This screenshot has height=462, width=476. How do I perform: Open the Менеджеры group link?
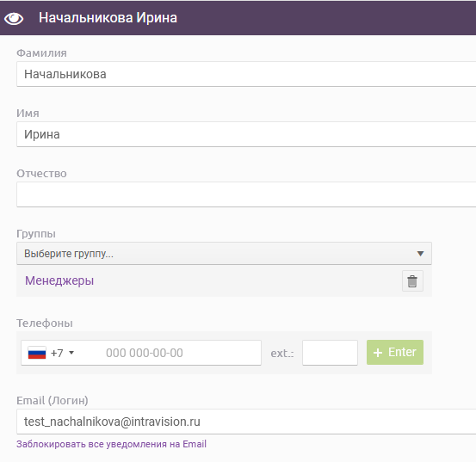pyautogui.click(x=59, y=280)
